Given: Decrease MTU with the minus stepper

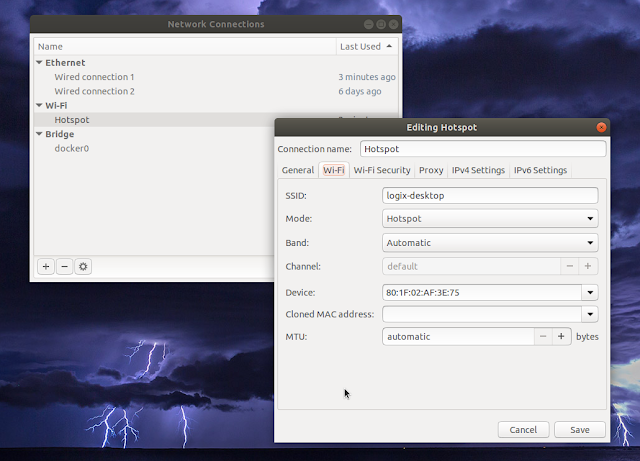Looking at the screenshot, I should [x=543, y=337].
